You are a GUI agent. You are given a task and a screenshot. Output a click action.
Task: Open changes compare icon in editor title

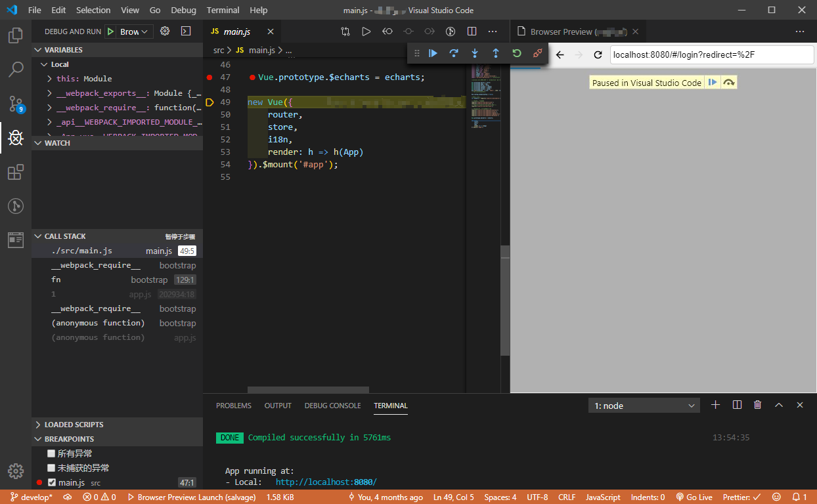(x=345, y=31)
